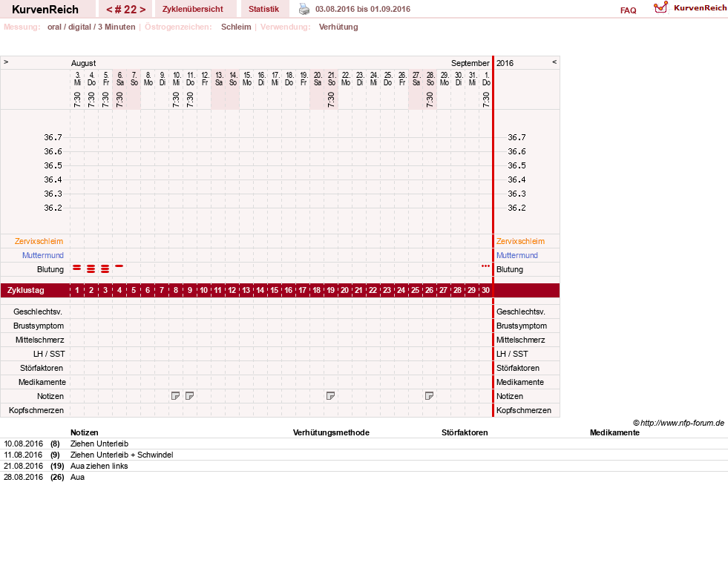Click the date column 21. So
The height and width of the screenshot is (580, 728).
click(332, 79)
